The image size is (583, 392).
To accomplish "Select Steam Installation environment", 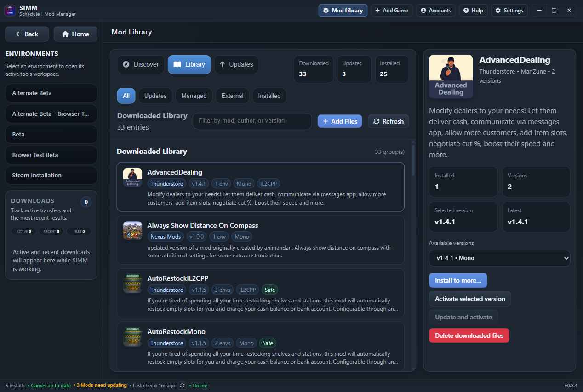I will coord(51,175).
